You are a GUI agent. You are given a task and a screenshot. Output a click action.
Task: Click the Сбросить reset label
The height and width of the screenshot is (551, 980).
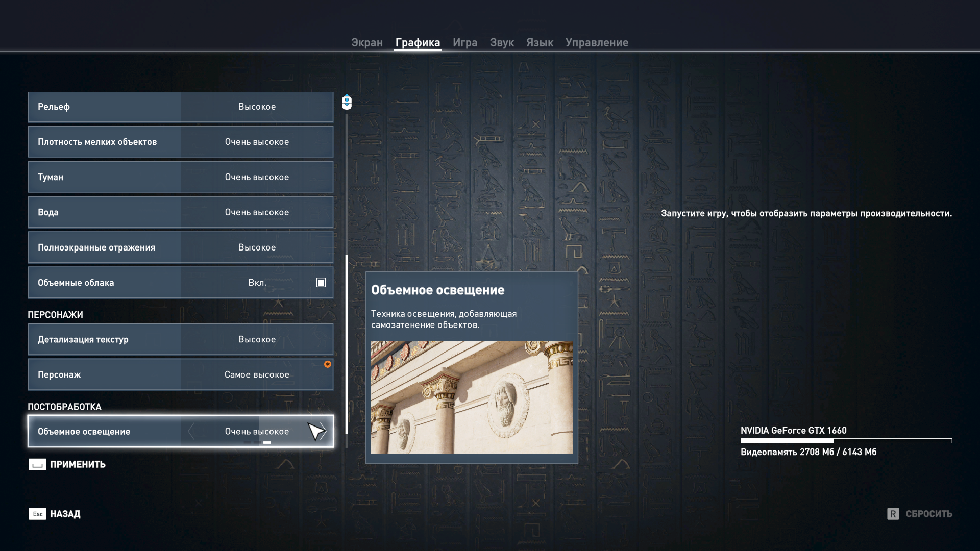point(928,514)
